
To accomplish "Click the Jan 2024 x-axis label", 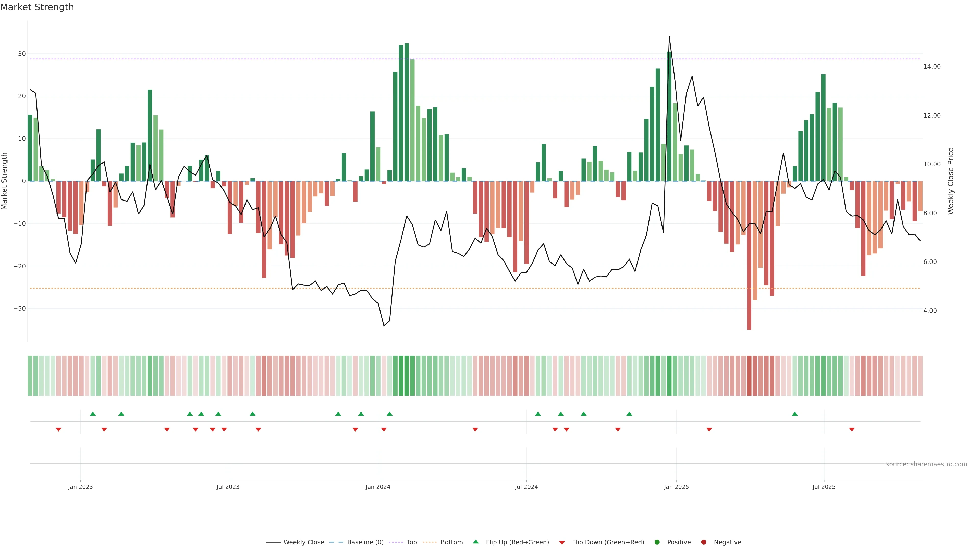I will [x=378, y=487].
